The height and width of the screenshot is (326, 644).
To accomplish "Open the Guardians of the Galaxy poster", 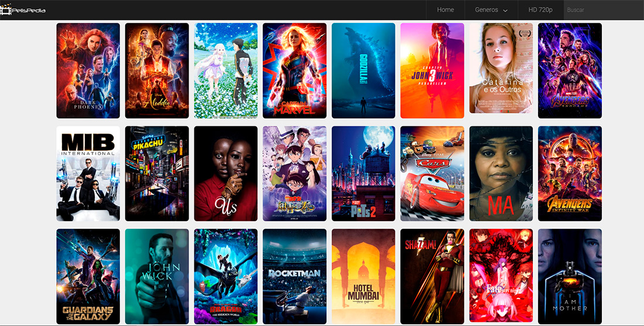I will point(88,276).
